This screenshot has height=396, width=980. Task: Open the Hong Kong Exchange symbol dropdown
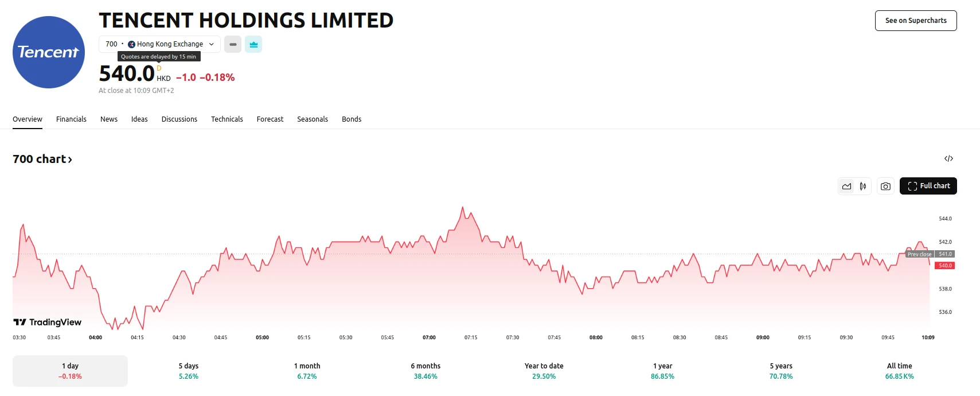(x=159, y=44)
